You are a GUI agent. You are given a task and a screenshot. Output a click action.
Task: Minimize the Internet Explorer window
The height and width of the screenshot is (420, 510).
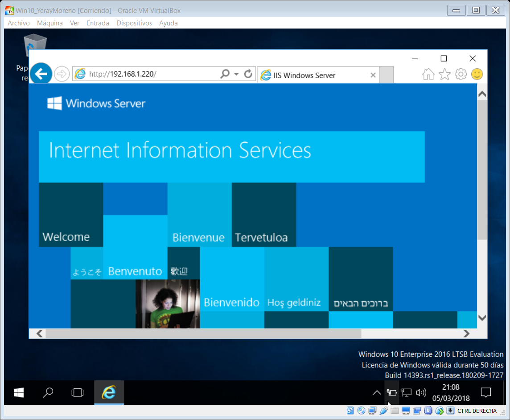[x=415, y=58]
